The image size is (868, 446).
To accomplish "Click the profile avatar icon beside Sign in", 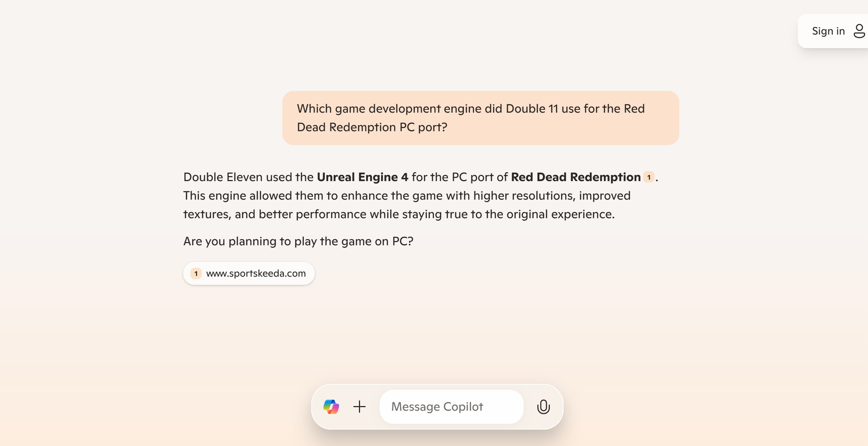I will point(859,31).
